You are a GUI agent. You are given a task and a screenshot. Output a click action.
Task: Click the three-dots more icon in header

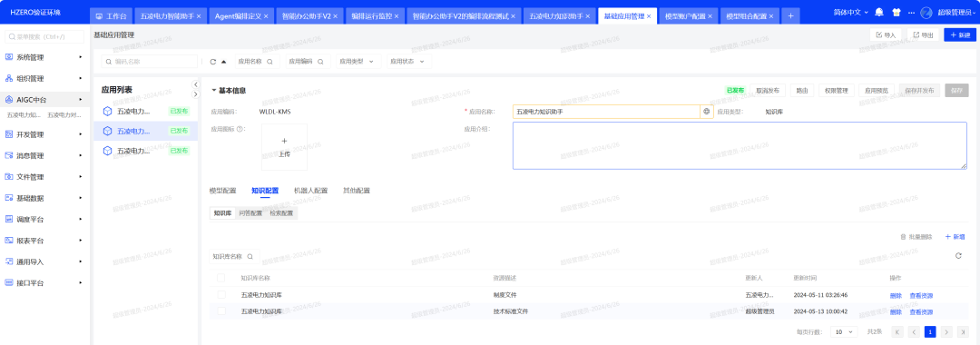(x=911, y=13)
